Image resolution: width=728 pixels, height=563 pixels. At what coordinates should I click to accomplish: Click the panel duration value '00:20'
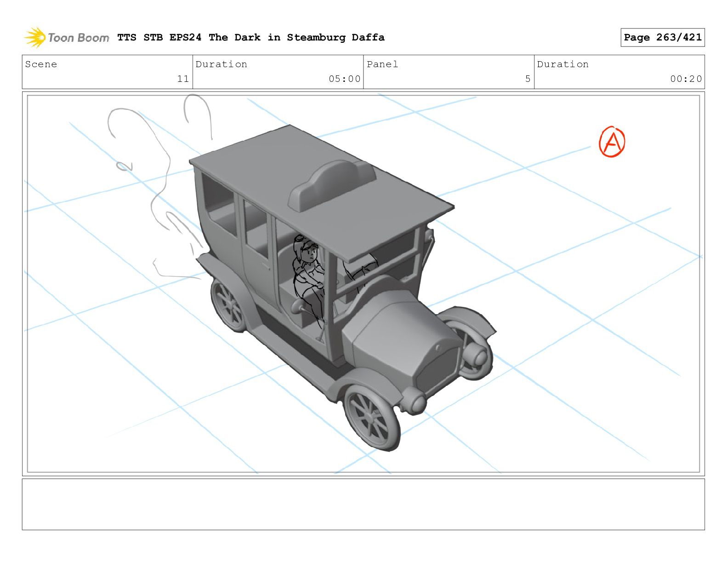pyautogui.click(x=686, y=79)
